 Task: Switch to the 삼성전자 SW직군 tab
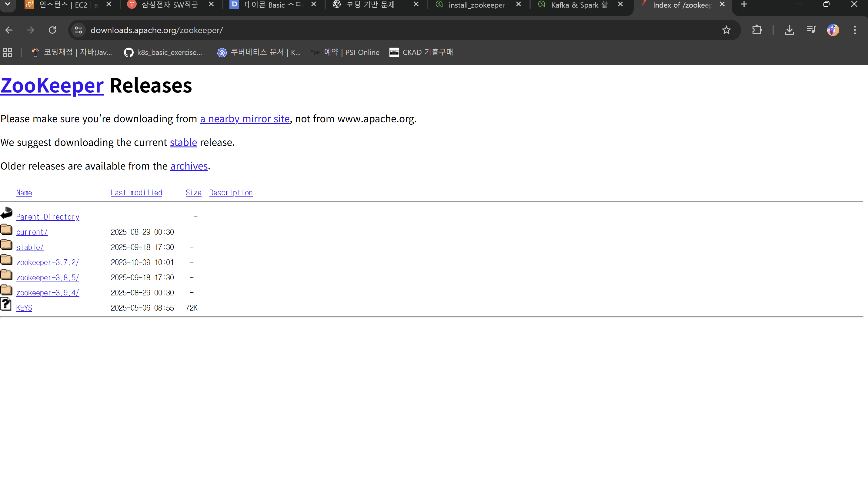169,5
